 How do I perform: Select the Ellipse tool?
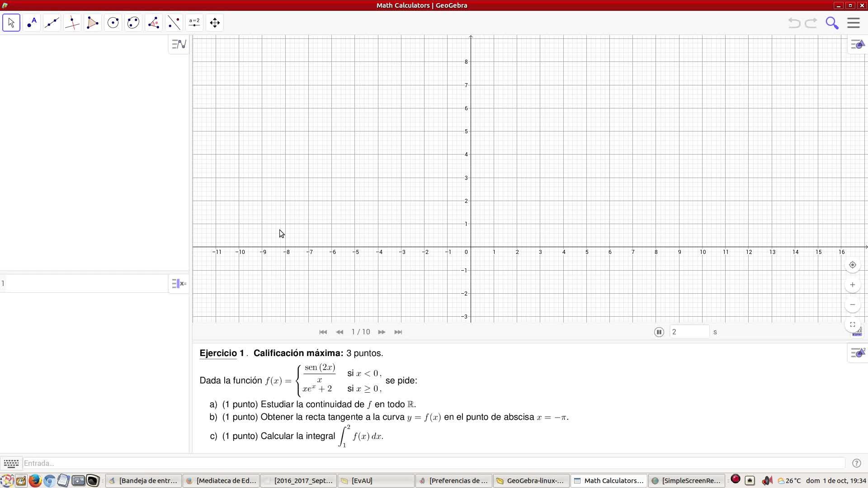(133, 23)
